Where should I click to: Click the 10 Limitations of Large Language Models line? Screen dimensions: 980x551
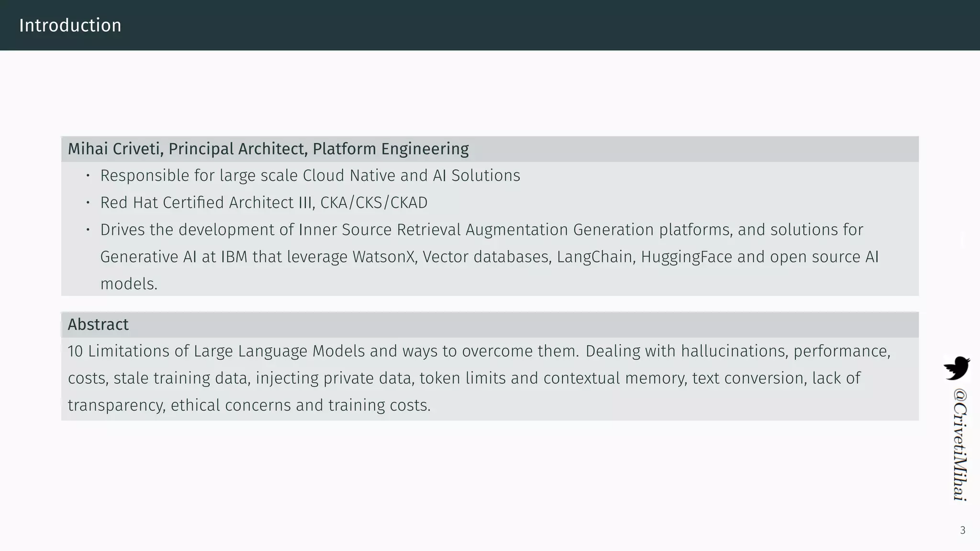[x=479, y=351]
